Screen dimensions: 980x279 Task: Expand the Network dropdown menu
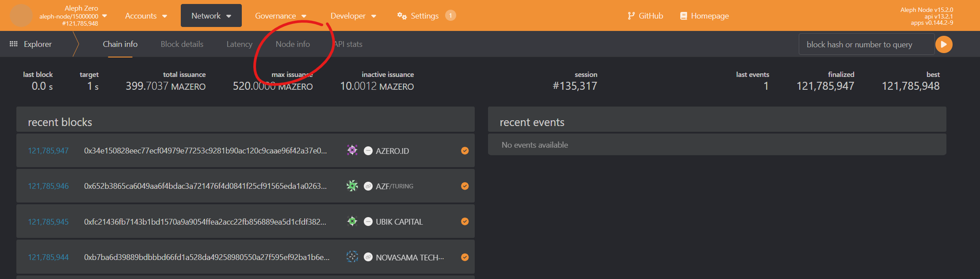211,16
